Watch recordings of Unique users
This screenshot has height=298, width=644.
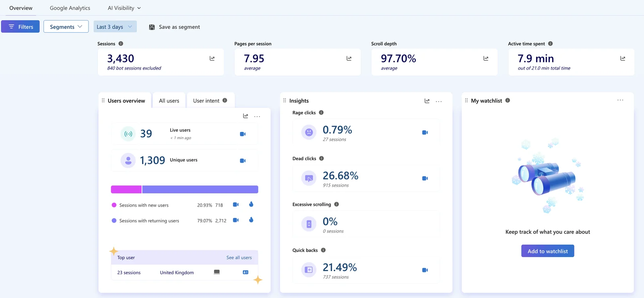pos(243,160)
